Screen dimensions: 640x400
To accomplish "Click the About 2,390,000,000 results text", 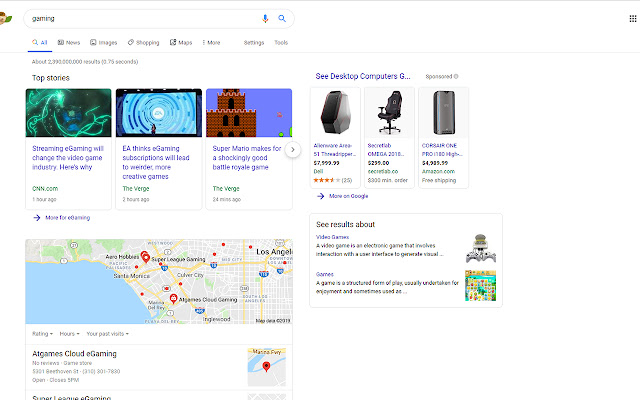I will pos(85,62).
